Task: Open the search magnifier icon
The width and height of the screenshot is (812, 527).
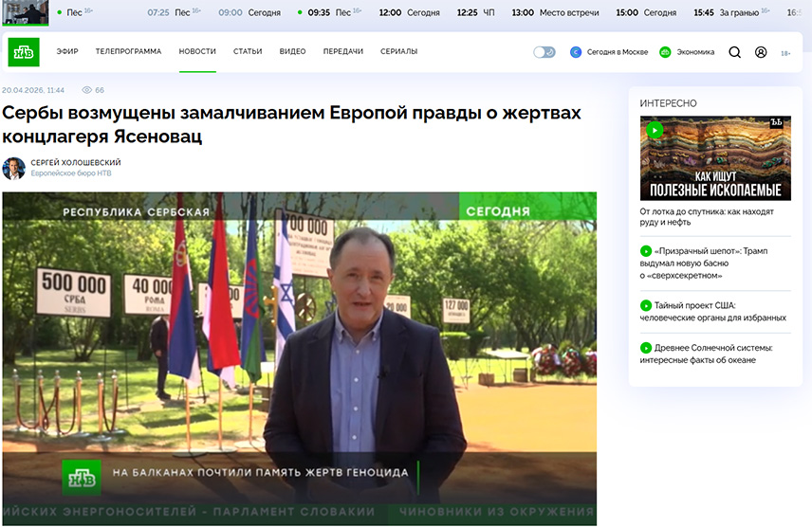Action: coord(734,52)
